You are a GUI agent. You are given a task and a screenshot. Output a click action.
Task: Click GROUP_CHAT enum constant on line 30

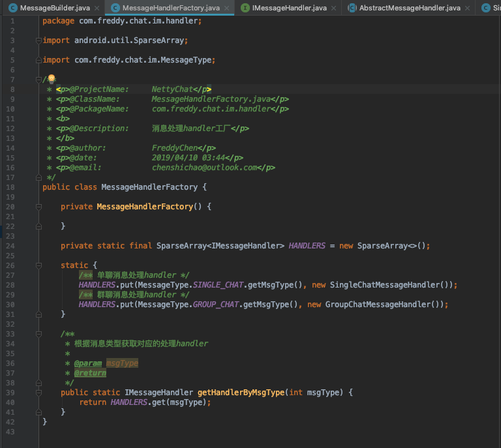tap(216, 305)
